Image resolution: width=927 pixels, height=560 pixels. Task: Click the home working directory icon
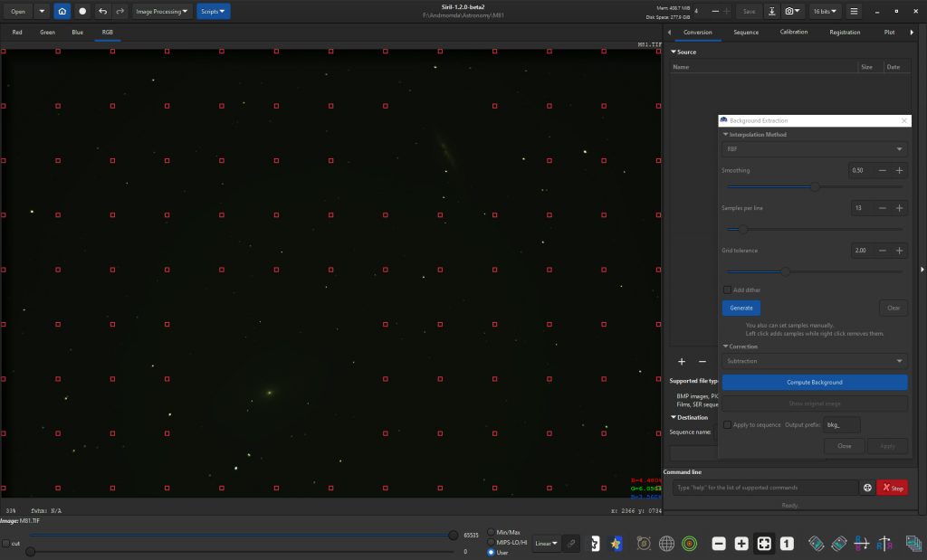point(62,12)
